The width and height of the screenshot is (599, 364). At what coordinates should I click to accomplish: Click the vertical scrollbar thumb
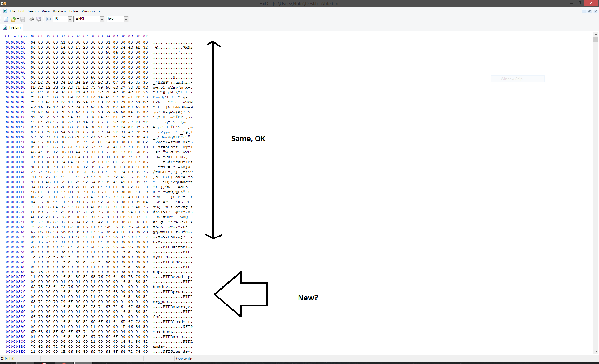point(596,40)
